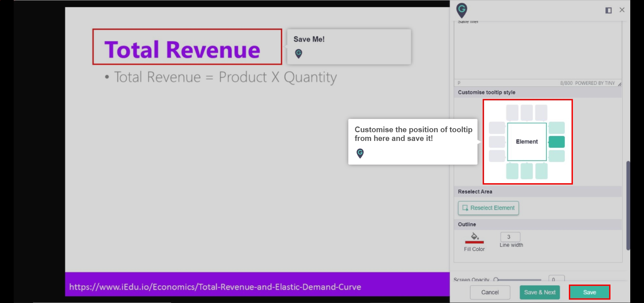Toggle the panel dock side icon

click(x=608, y=10)
